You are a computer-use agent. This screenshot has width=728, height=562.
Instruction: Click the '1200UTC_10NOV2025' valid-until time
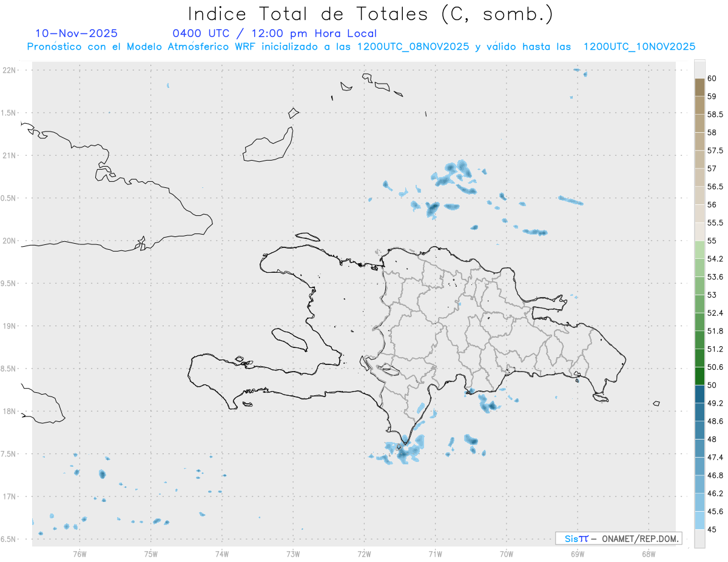[639, 47]
